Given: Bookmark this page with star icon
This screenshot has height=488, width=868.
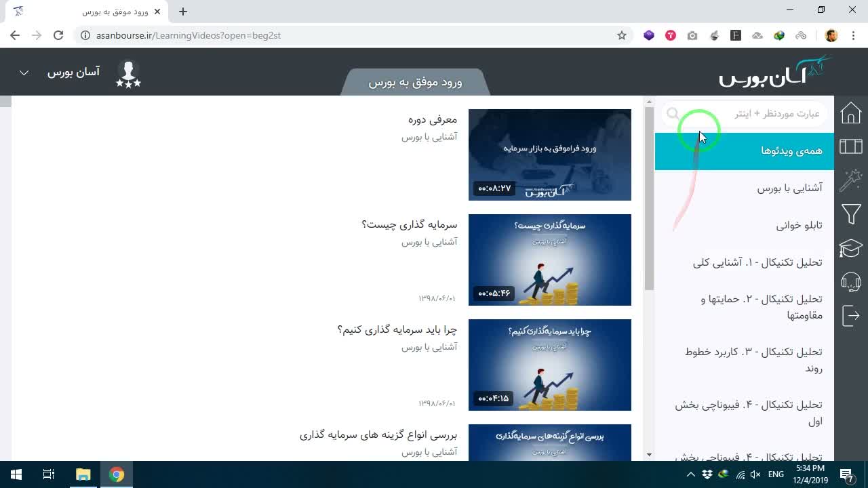Looking at the screenshot, I should [x=622, y=35].
